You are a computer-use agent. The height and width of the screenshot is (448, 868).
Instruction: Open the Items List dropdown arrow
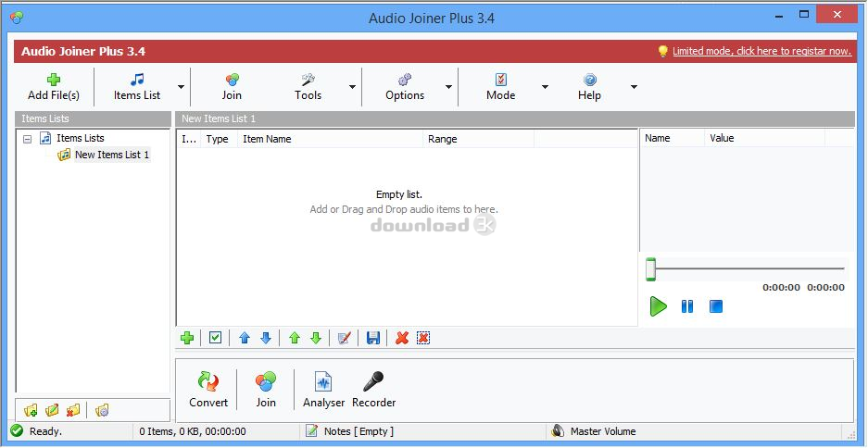click(181, 87)
